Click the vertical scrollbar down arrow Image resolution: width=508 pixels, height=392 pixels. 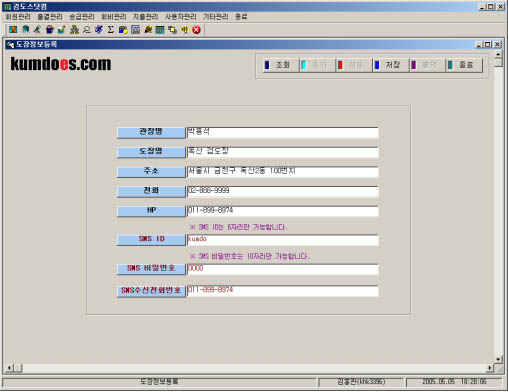[498, 359]
